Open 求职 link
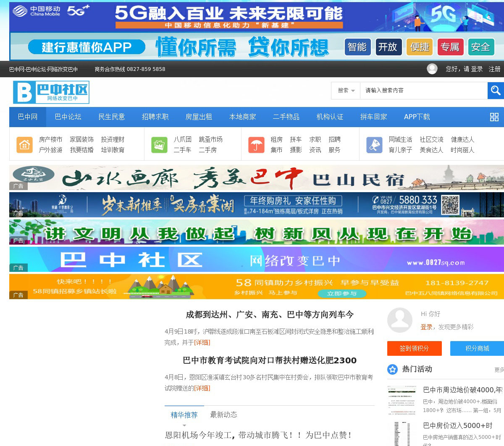The image size is (504, 446). pos(315,139)
